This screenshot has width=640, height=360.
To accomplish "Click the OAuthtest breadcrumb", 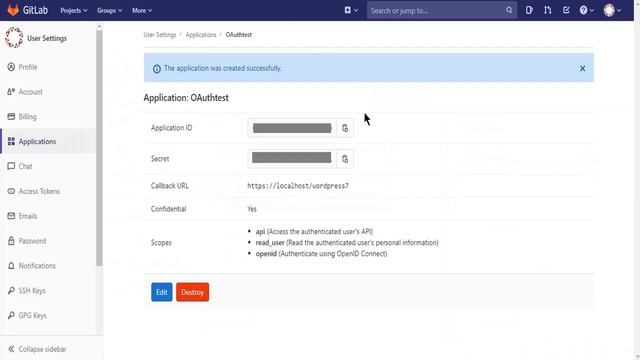I will 239,35.
